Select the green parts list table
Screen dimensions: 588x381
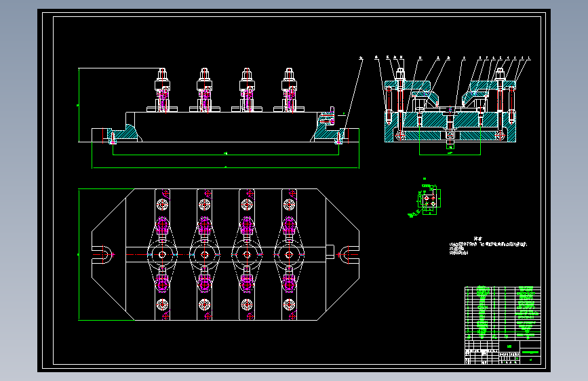(x=503, y=313)
